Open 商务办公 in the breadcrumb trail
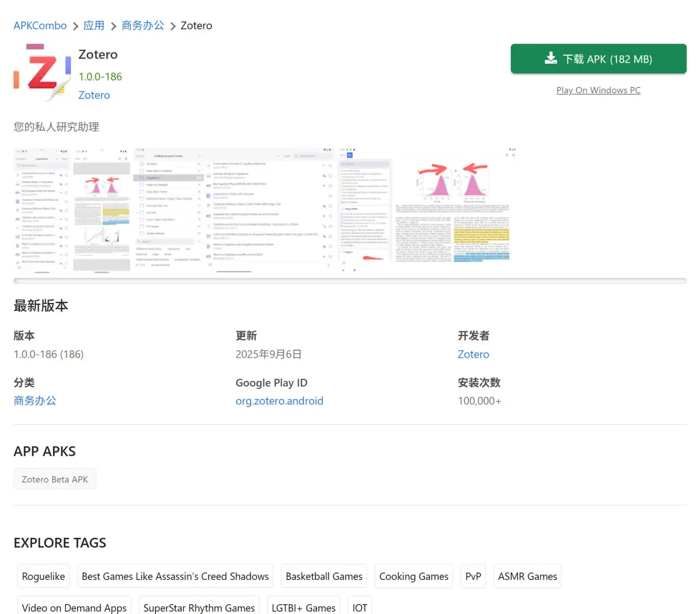 coord(143,25)
